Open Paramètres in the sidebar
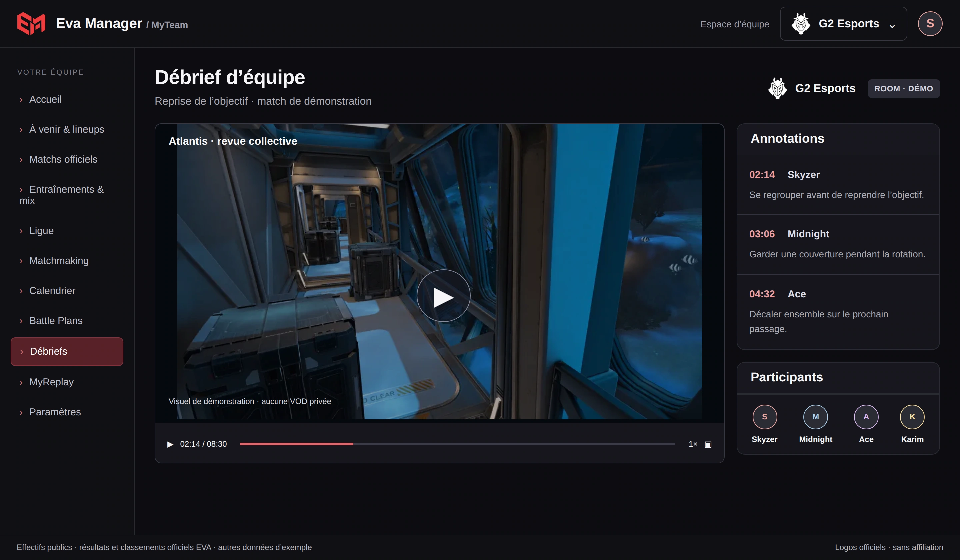 pos(67,412)
